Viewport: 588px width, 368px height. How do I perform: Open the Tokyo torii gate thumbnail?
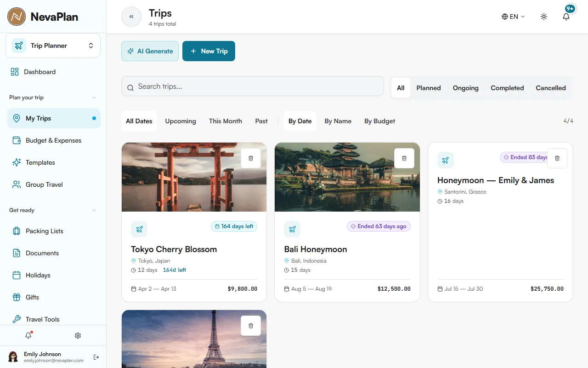tap(194, 177)
